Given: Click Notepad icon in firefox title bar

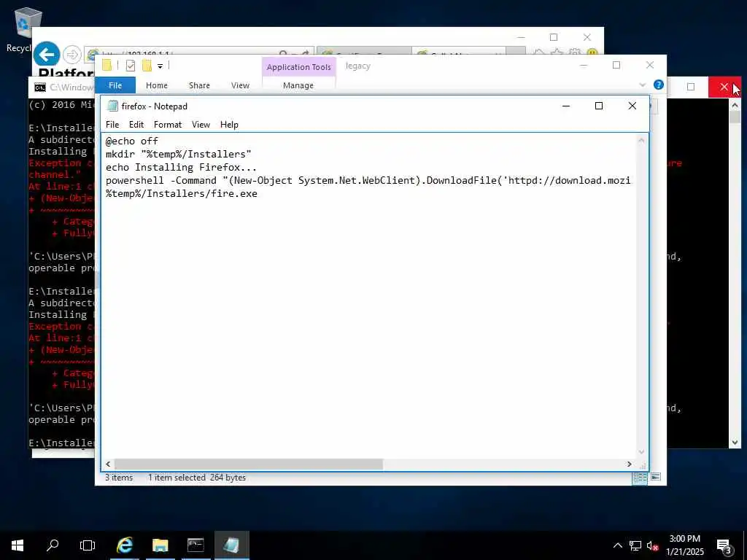Looking at the screenshot, I should [112, 106].
